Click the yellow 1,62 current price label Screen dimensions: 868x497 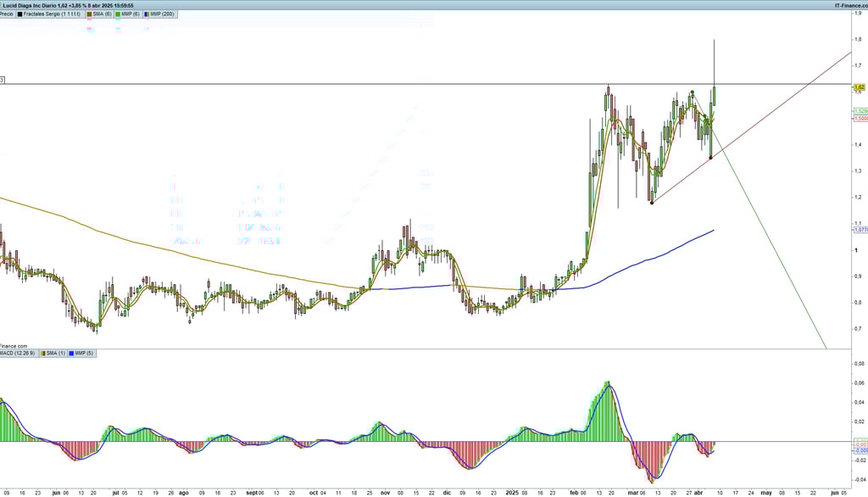(860, 87)
